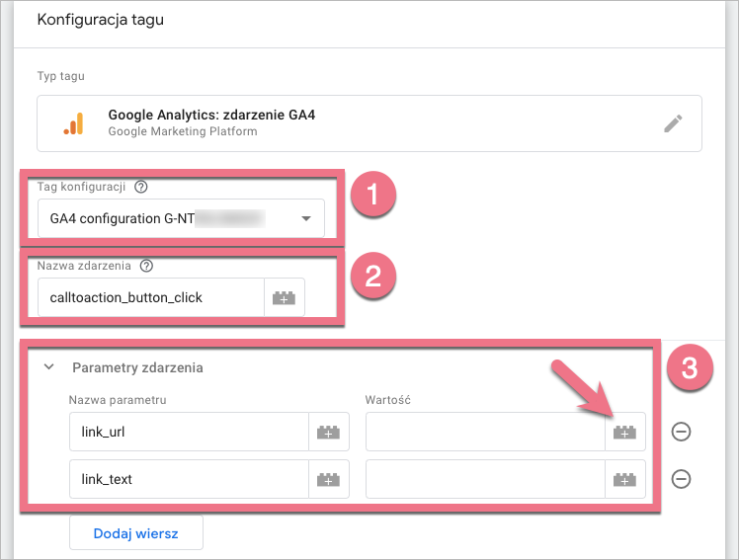Remove the link_url parameter row
This screenshot has width=739, height=560.
[x=681, y=432]
